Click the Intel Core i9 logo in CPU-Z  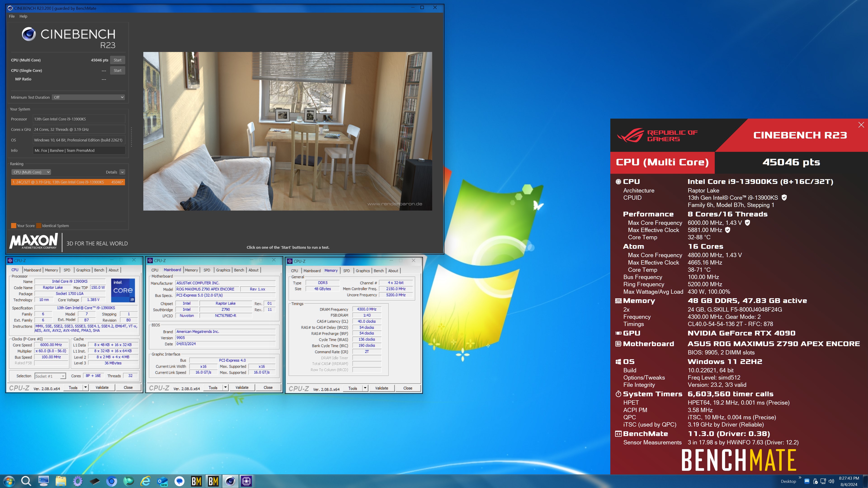pos(123,290)
